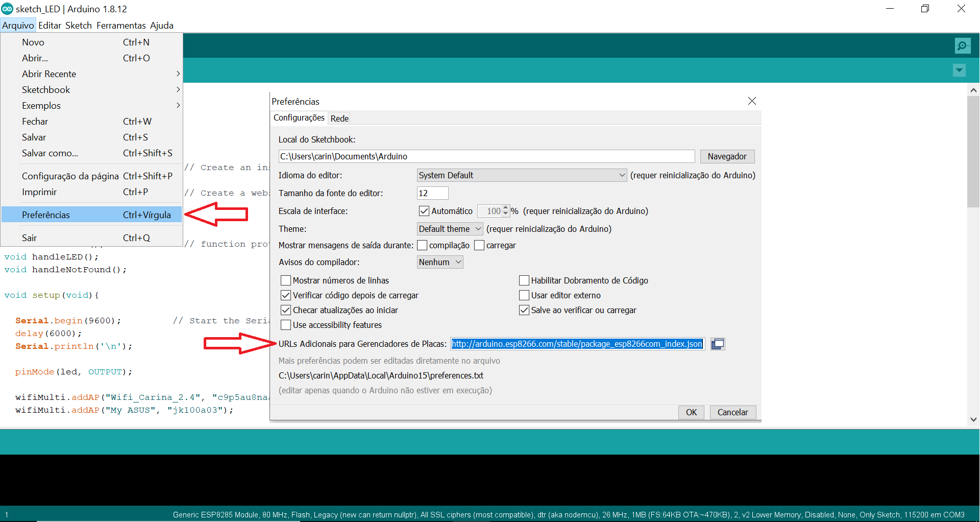Click the Serial.begin(9600) code line

pyautogui.click(x=68, y=321)
